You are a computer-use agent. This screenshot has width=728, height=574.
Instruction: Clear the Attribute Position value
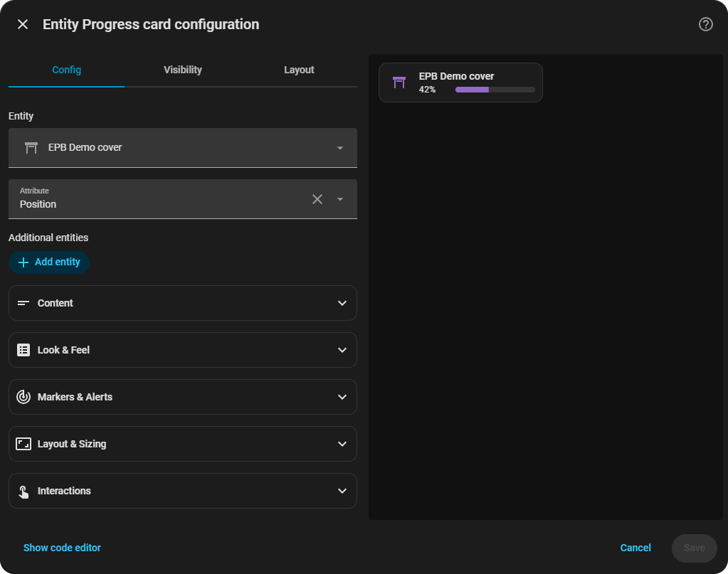317,199
